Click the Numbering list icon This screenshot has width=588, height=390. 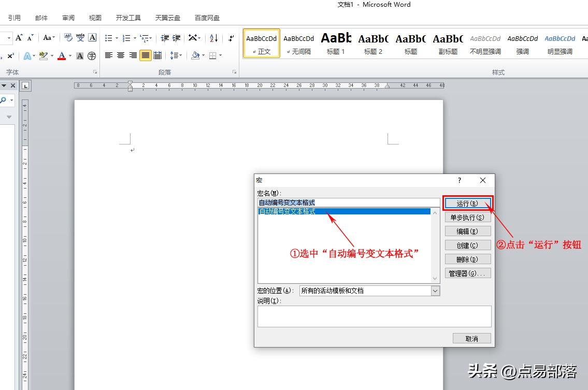[x=126, y=38]
